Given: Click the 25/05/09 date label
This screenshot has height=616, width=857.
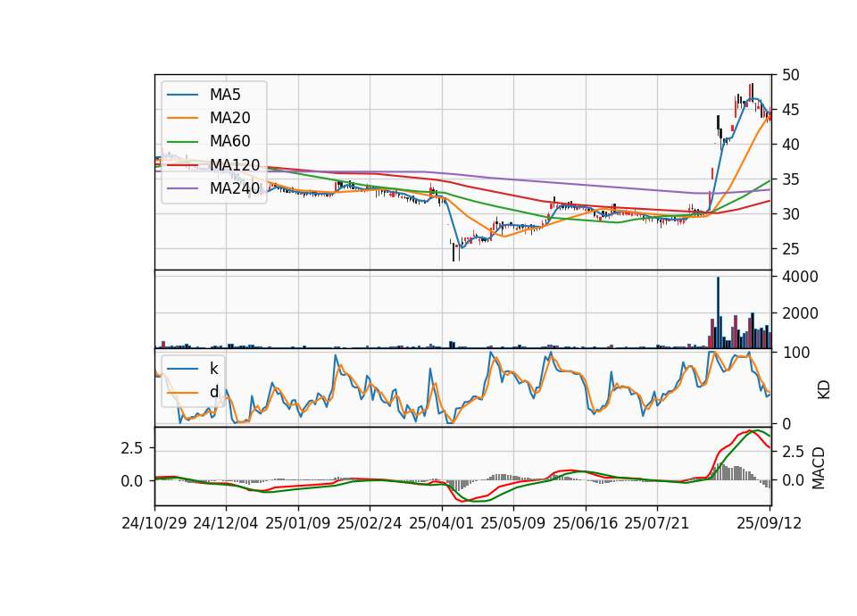Looking at the screenshot, I should 513,523.
